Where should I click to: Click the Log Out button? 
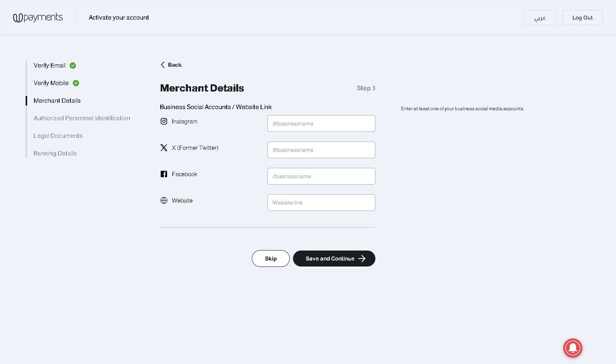point(582,18)
